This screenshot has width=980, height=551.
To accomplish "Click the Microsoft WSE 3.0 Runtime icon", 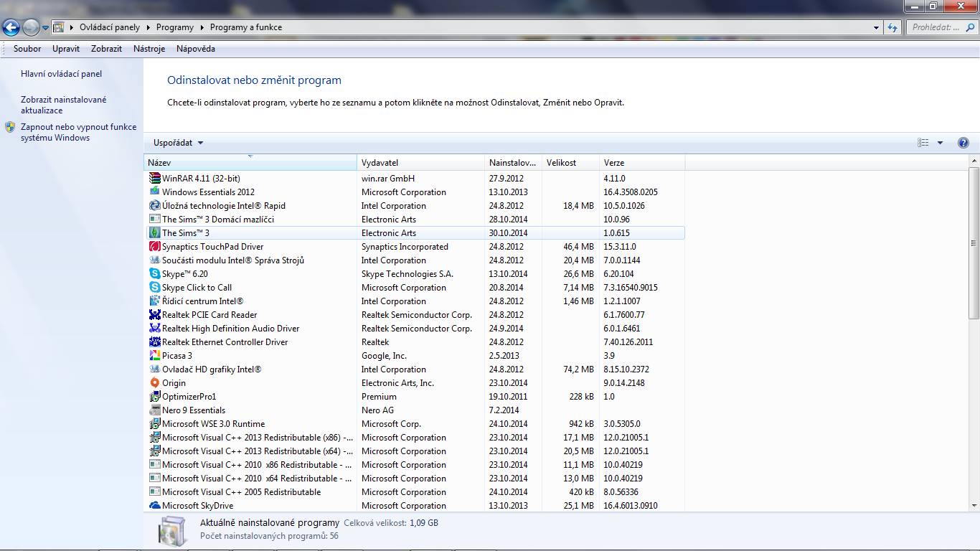I will coord(154,423).
